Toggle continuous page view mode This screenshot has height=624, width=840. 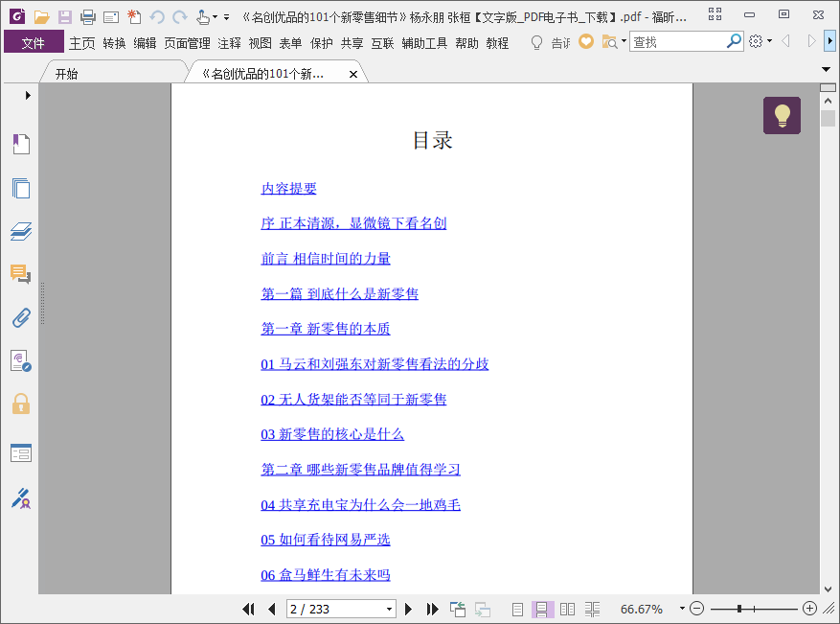[541, 609]
